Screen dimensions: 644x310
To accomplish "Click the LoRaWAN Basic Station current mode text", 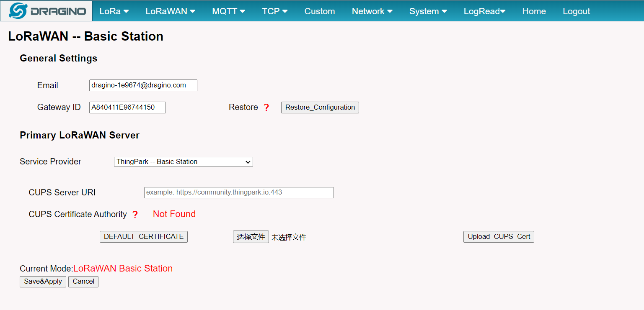I will click(x=123, y=269).
